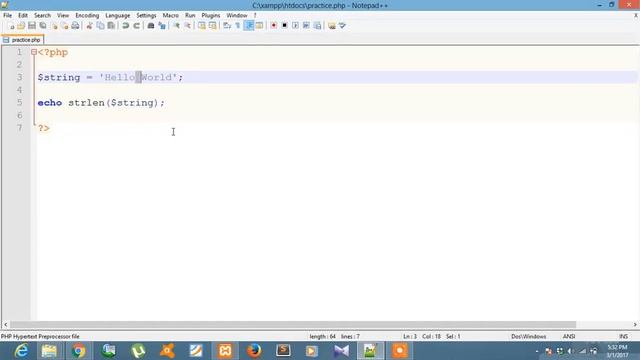
Task: Open the Search menu
Action: 42,15
